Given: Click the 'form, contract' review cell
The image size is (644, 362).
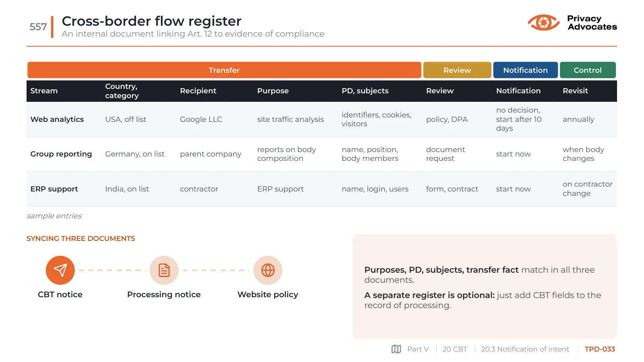Looking at the screenshot, I should 452,189.
